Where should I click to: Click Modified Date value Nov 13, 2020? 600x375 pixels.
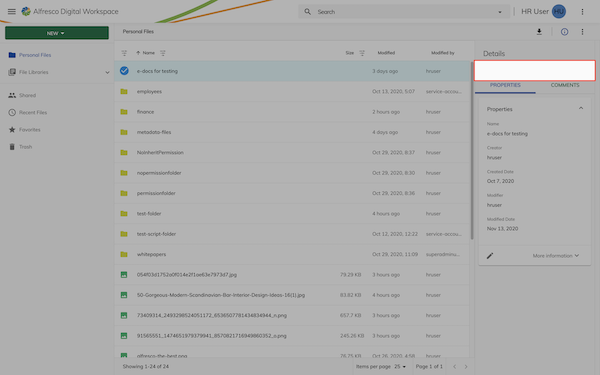click(502, 228)
